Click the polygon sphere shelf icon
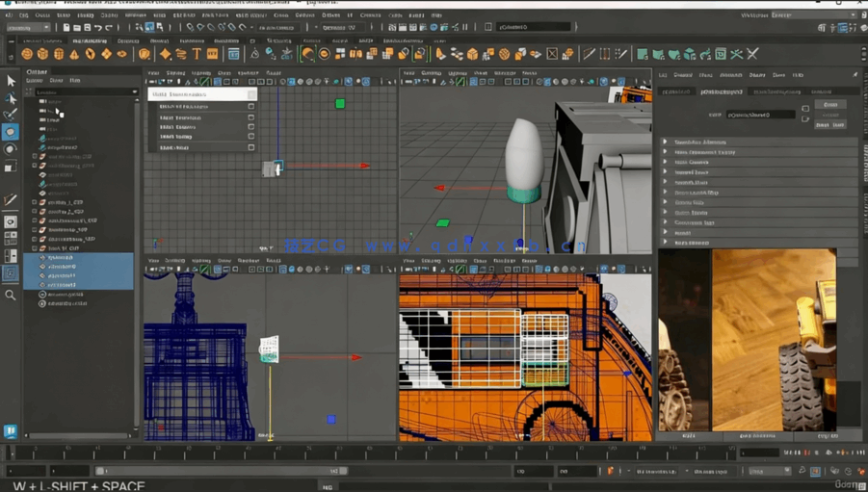Viewport: 868px width, 492px height. tap(27, 55)
